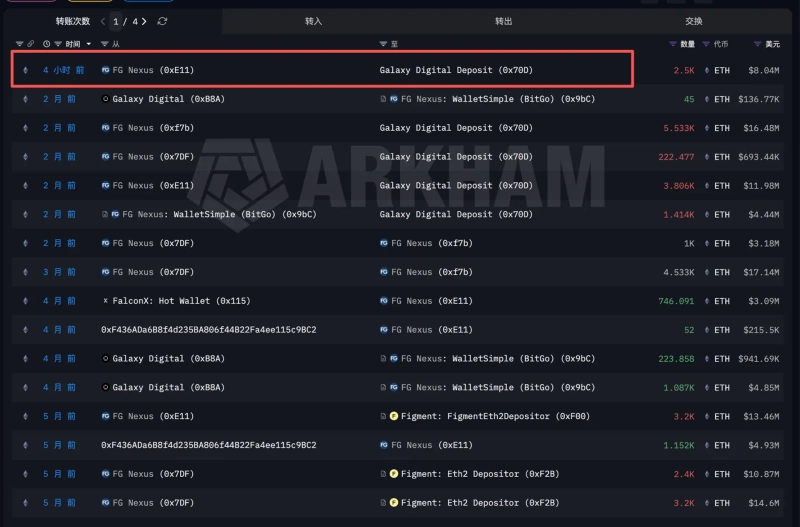The width and height of the screenshot is (800, 527).
Task: Switch to the 转出 (outflow) tab
Action: coord(503,21)
